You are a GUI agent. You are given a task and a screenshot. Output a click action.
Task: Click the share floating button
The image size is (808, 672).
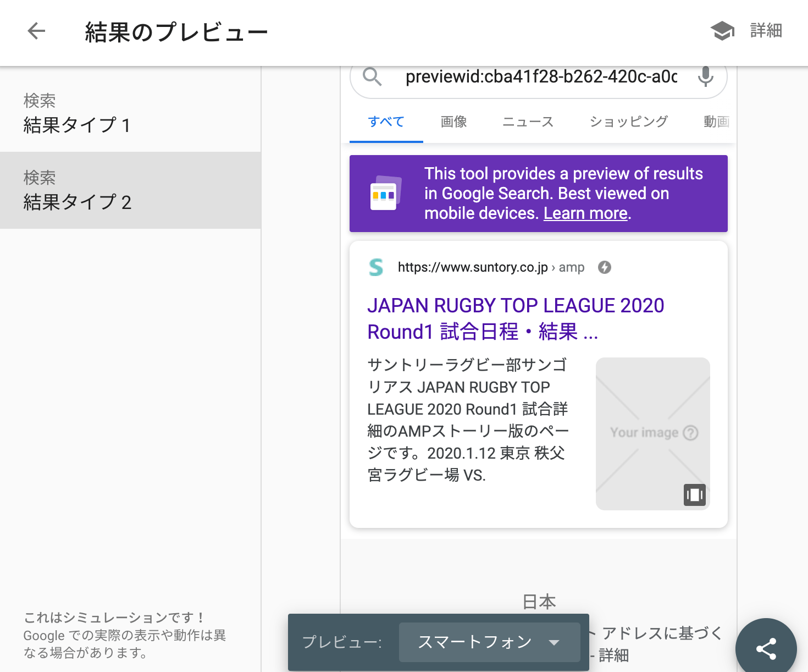766,649
